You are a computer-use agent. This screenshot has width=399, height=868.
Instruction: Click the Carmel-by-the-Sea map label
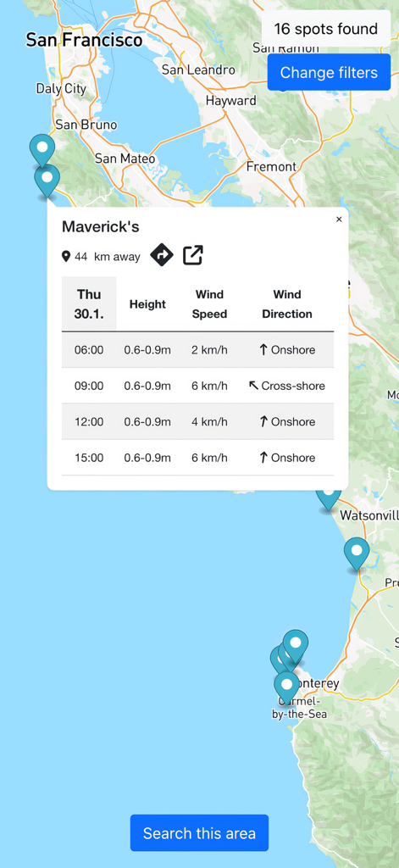pos(299,709)
